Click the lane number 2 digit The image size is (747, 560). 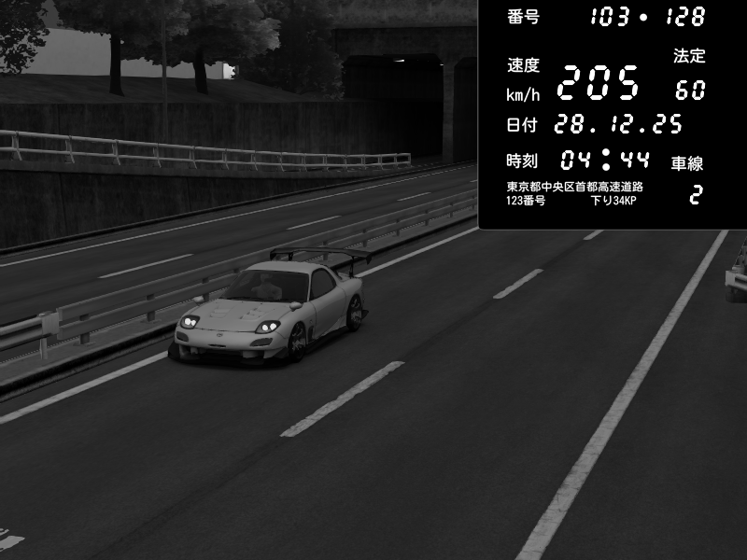pos(695,195)
